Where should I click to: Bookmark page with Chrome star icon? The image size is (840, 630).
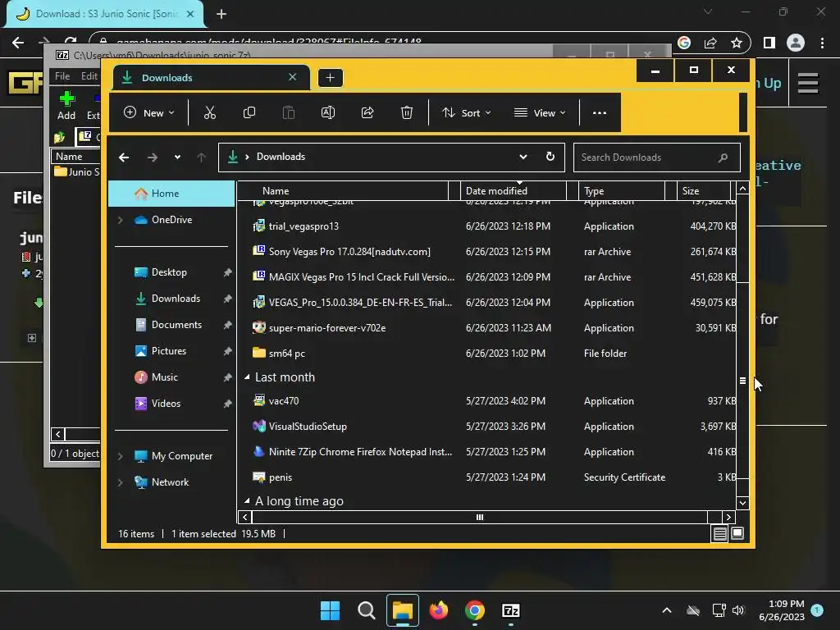coord(737,43)
